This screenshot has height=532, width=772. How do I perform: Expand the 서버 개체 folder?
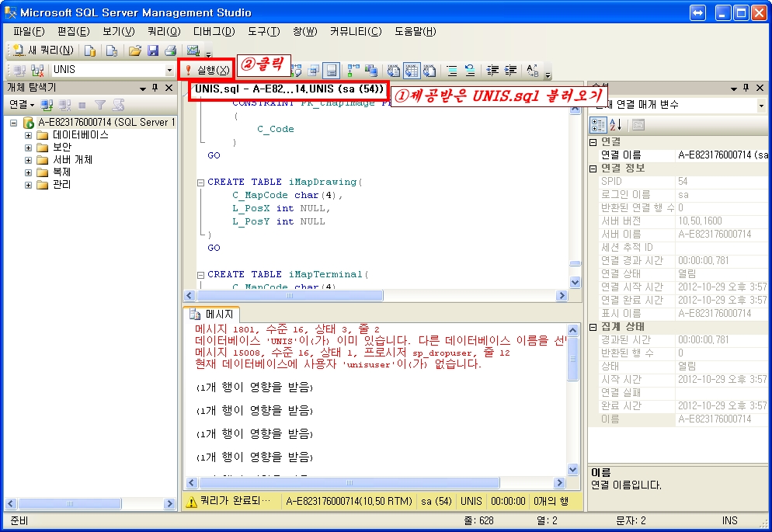pos(28,160)
